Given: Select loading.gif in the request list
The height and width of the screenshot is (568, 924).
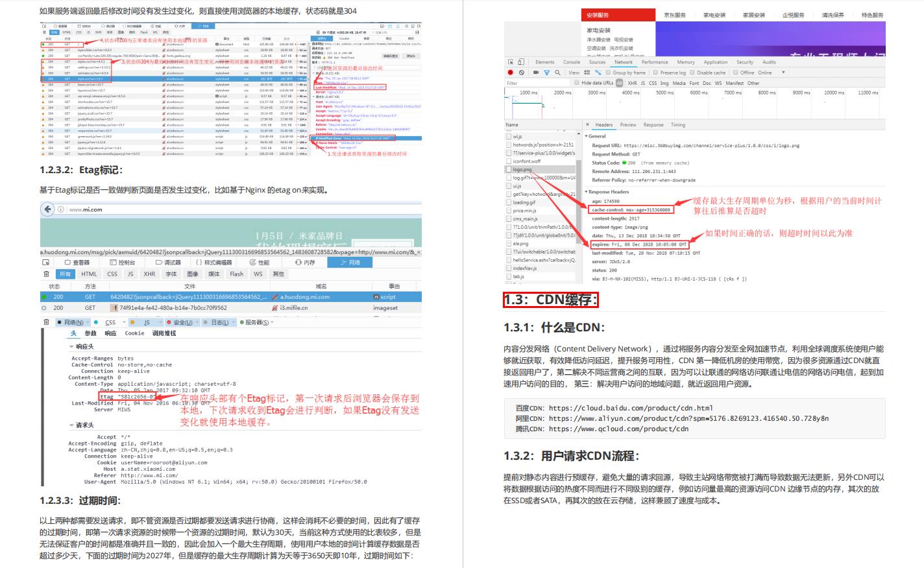Looking at the screenshot, I should [x=540, y=202].
